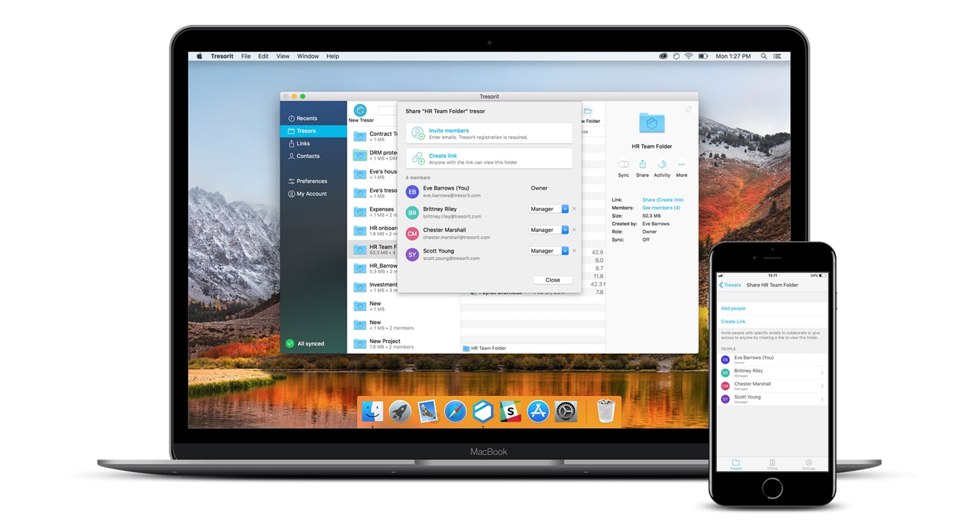Tap the Tresors back button on phone
Viewport: 980px width, 523px height.
coord(730,285)
